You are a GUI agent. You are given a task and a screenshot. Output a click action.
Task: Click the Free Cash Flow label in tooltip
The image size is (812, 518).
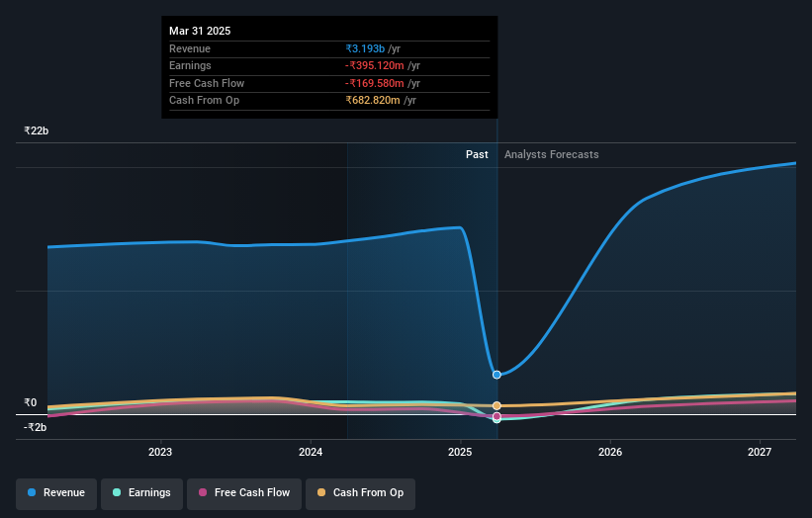coord(207,83)
